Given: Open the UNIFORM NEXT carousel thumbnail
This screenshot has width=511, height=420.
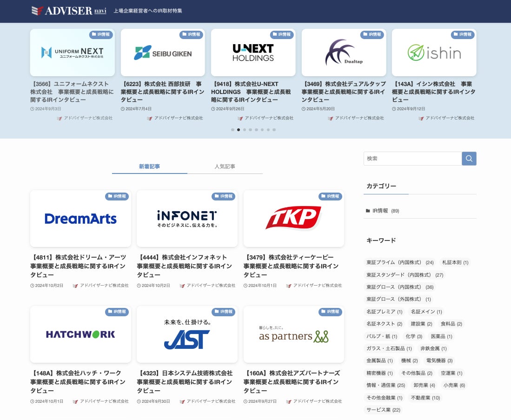Looking at the screenshot, I should click(73, 53).
